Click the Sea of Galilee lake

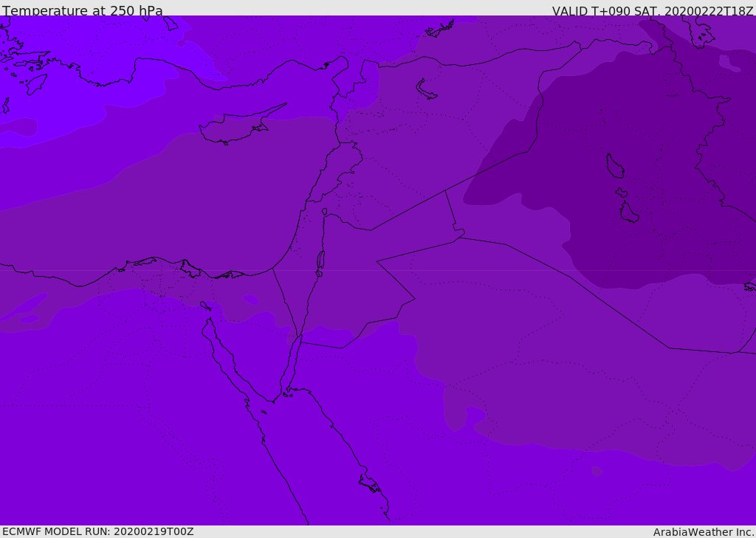pyautogui.click(x=324, y=212)
